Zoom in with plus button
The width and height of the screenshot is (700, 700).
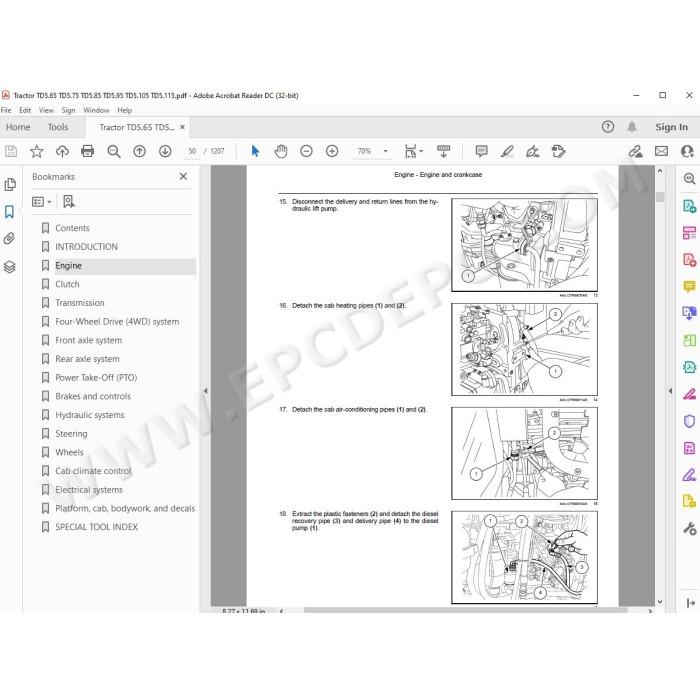[x=332, y=151]
